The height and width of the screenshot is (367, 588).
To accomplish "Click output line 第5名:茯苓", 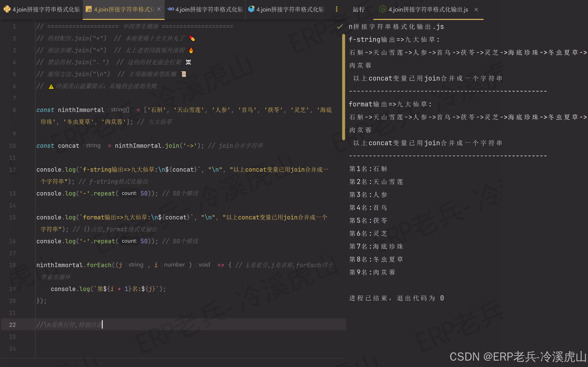I will pyautogui.click(x=368, y=220).
